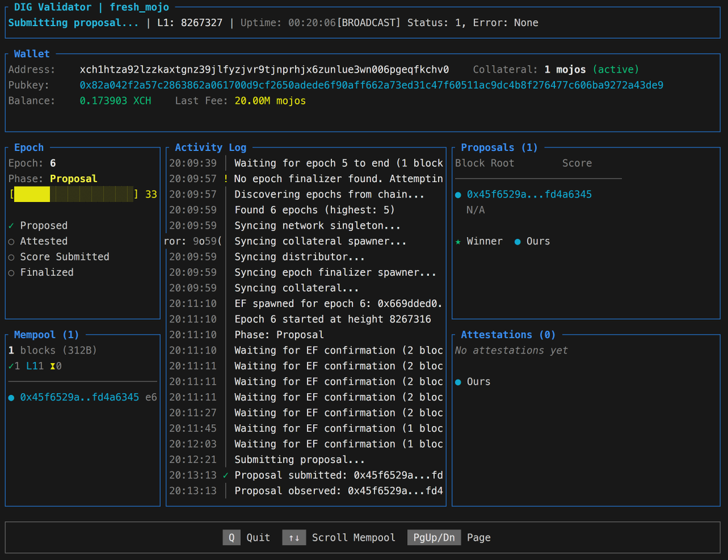Click blue dot beside Ours in Proposals
This screenshot has width=728, height=560.
tap(517, 241)
